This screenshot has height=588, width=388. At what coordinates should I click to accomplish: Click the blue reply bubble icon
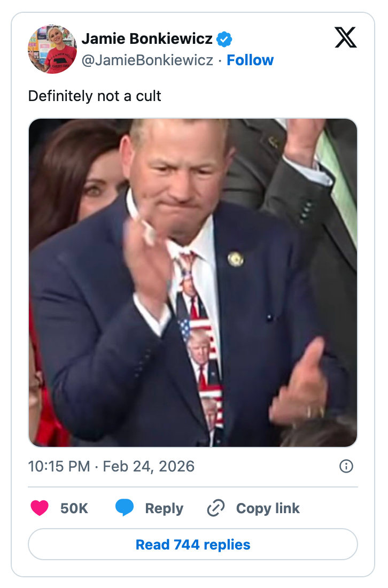tap(125, 508)
